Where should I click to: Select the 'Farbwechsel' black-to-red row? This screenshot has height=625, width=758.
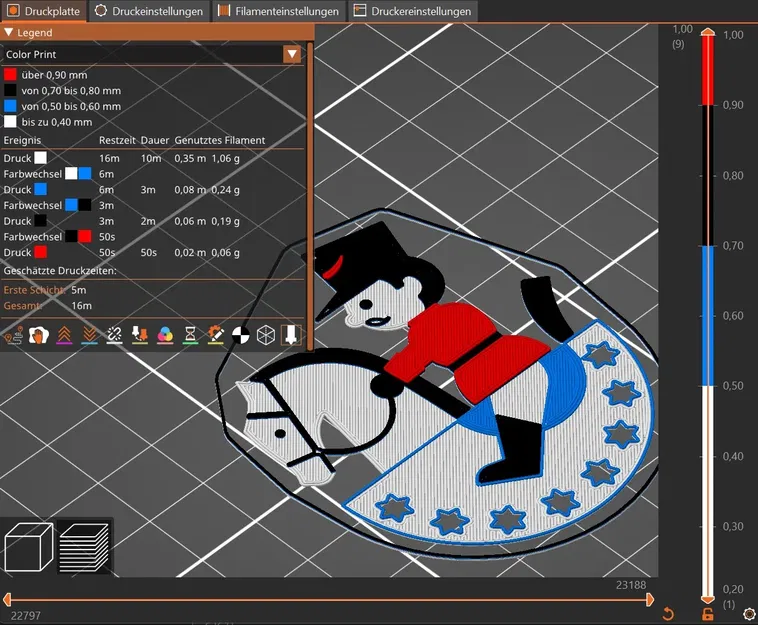pyautogui.click(x=153, y=237)
